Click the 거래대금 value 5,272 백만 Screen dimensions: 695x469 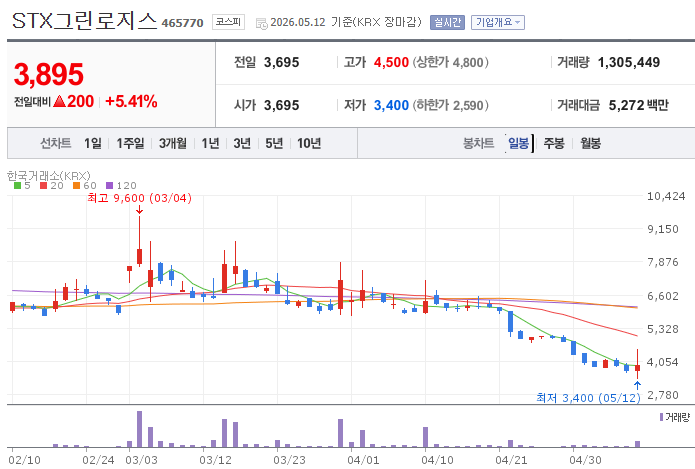pyautogui.click(x=638, y=106)
